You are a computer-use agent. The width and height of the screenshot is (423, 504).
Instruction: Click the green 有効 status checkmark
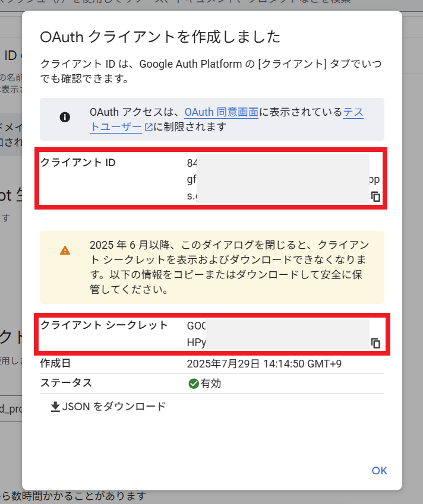193,383
